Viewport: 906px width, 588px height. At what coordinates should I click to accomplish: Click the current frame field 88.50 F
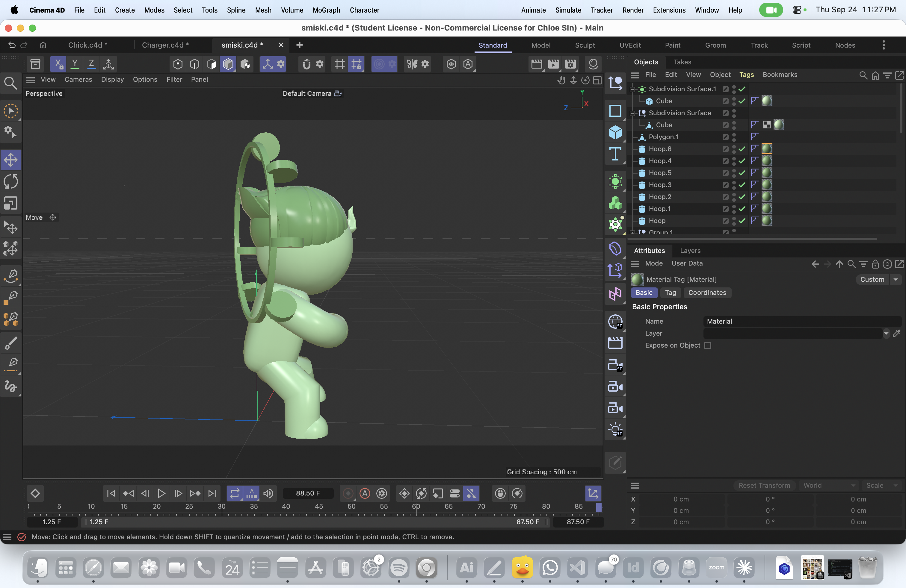coord(308,493)
